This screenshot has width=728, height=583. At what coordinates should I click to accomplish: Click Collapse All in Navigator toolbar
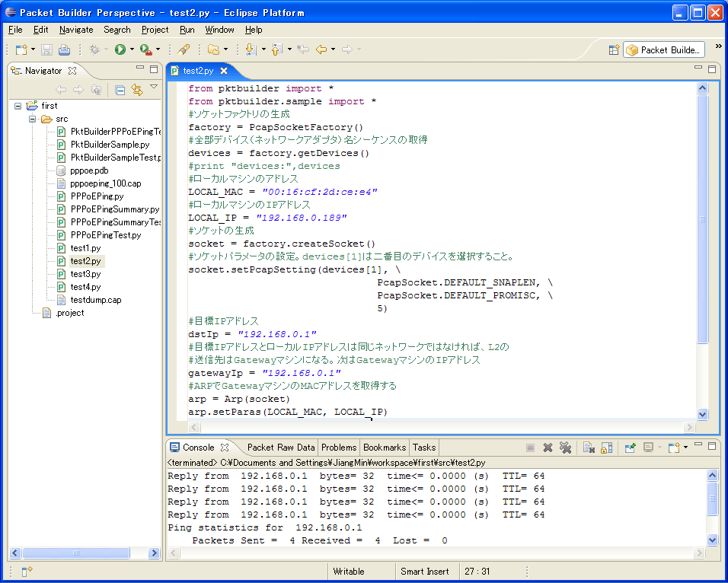coord(120,90)
